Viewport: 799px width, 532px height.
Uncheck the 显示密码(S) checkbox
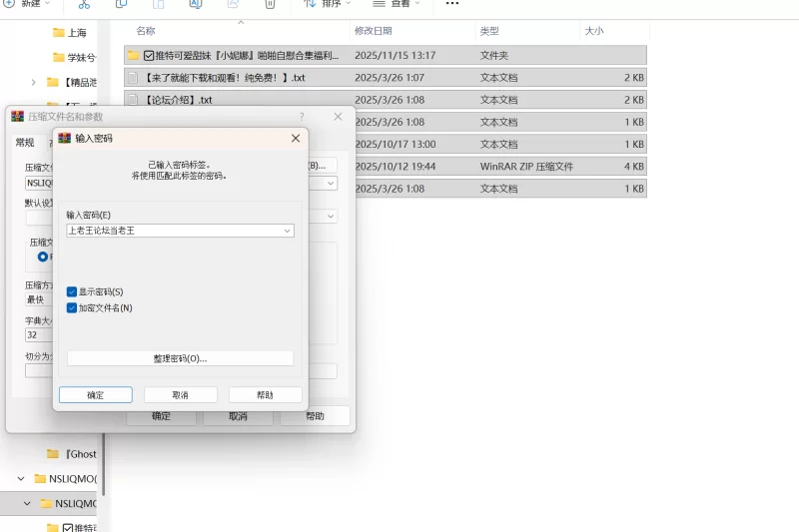(x=72, y=291)
